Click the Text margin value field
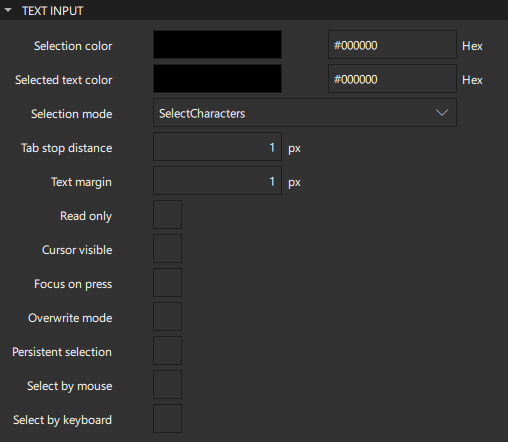Image resolution: width=508 pixels, height=442 pixels. pyautogui.click(x=217, y=181)
